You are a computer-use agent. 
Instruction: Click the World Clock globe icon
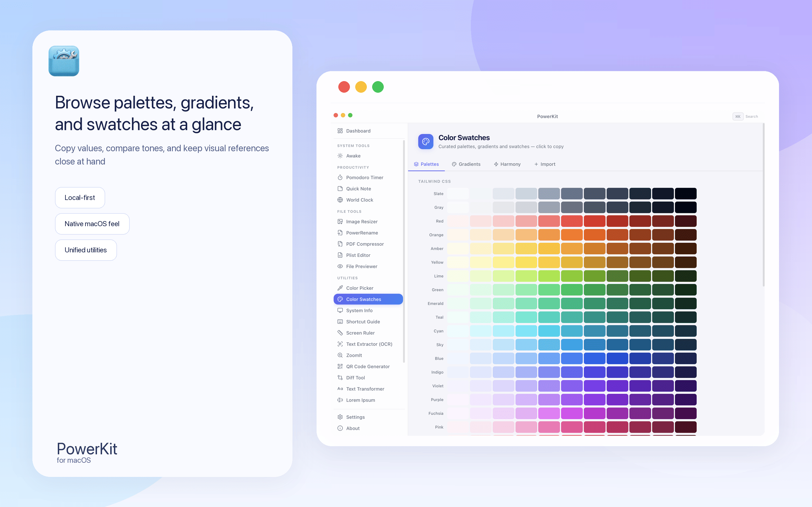(340, 200)
